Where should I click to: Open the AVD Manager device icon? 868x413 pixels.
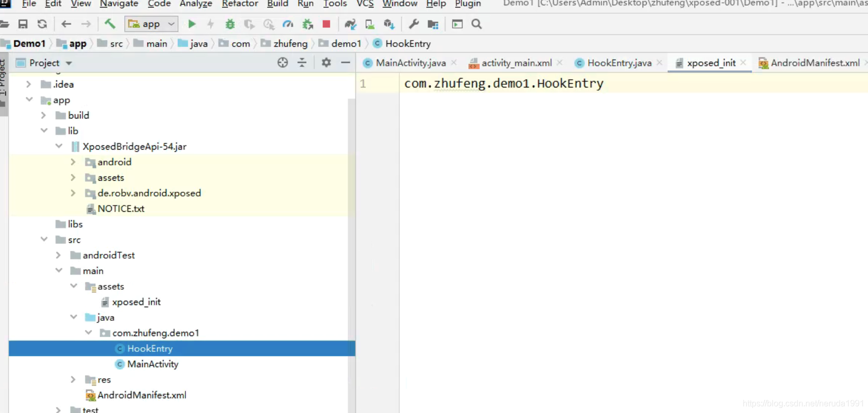tap(370, 24)
